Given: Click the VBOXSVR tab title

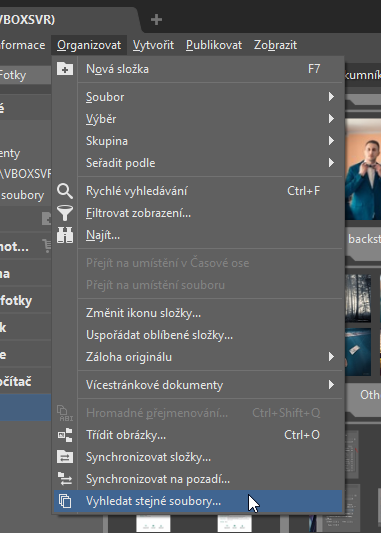Looking at the screenshot, I should [x=27, y=20].
